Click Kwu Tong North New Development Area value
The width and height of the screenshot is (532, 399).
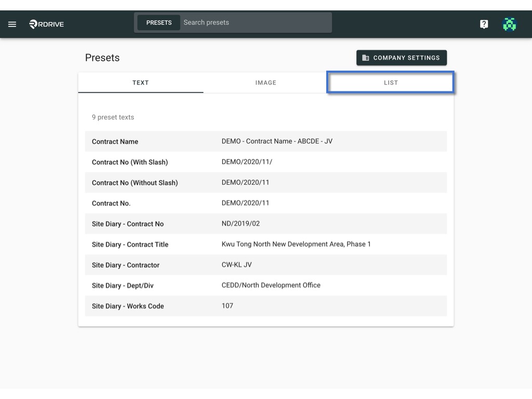(x=296, y=244)
